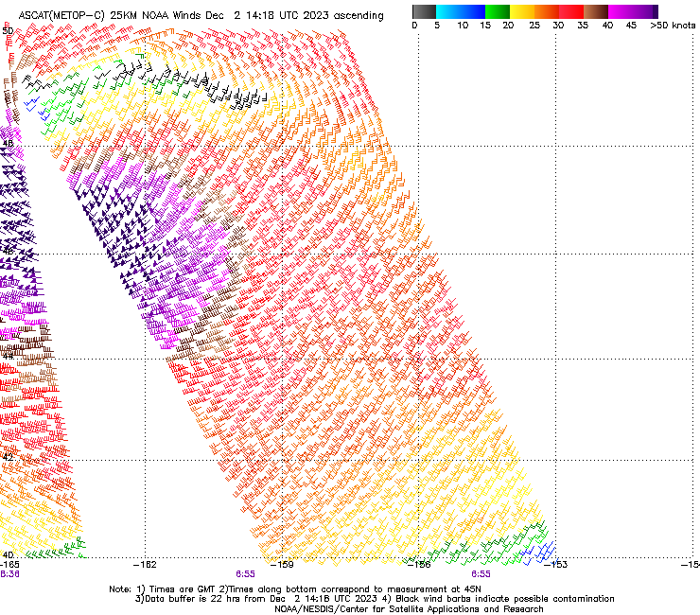
Task: Select the magenta 40–45 knots legend swatch
Action: pyautogui.click(x=621, y=11)
